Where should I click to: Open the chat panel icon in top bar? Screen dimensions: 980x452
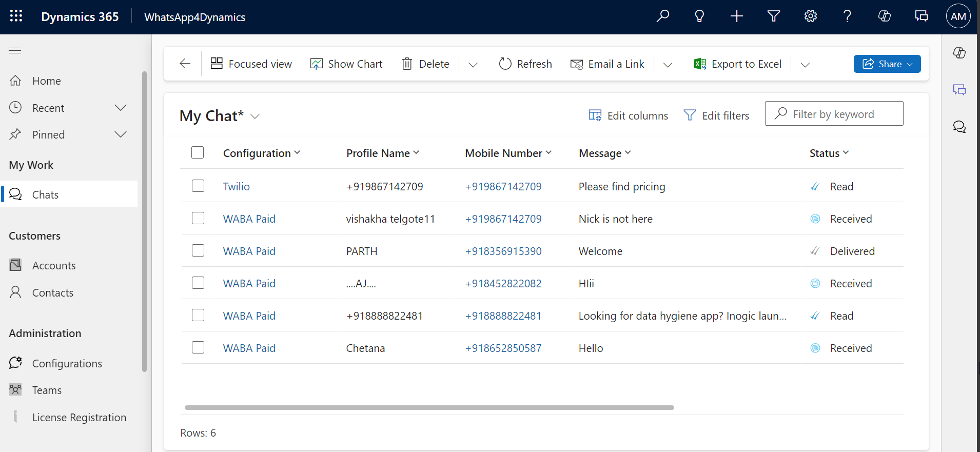[x=922, y=16]
